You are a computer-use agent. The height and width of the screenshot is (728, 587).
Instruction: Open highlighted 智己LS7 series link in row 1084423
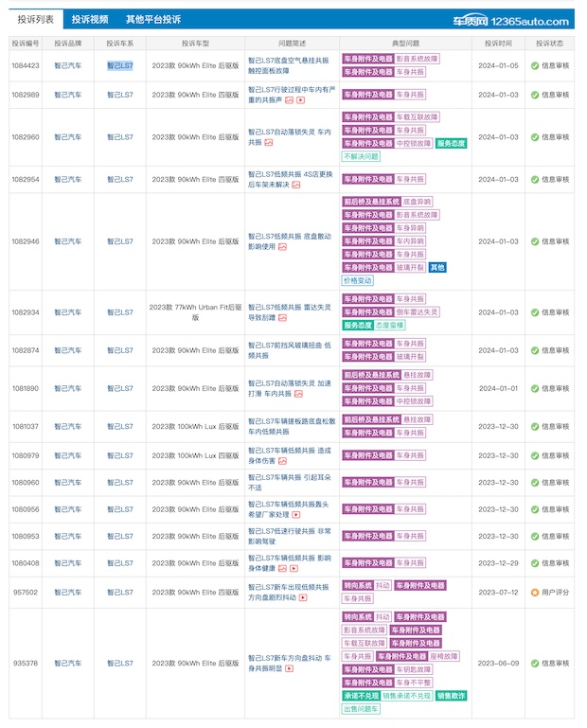[x=120, y=66]
